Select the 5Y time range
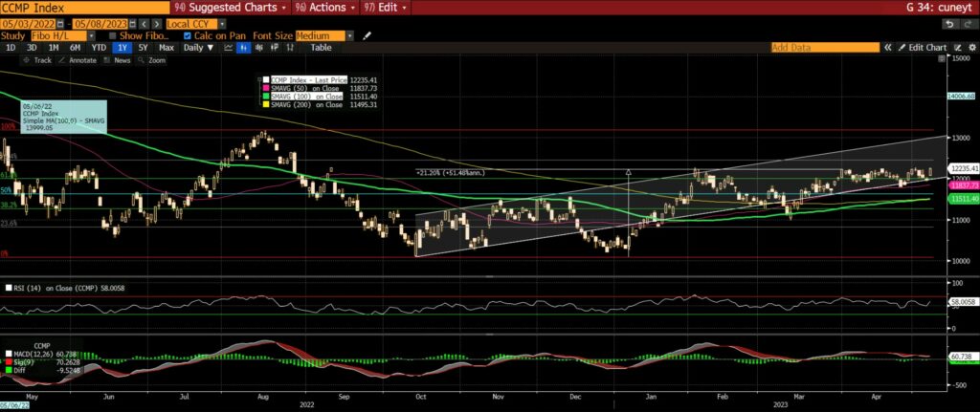Image resolution: width=980 pixels, height=412 pixels. (142, 47)
